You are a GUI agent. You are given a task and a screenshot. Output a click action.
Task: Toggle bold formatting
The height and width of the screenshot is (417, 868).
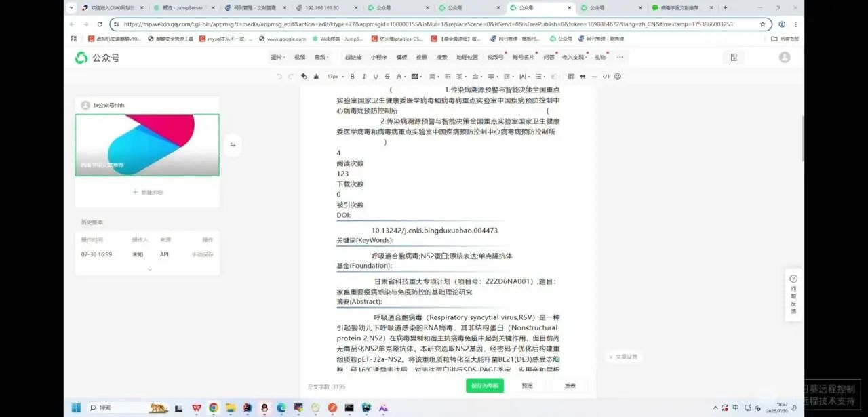[x=352, y=77]
